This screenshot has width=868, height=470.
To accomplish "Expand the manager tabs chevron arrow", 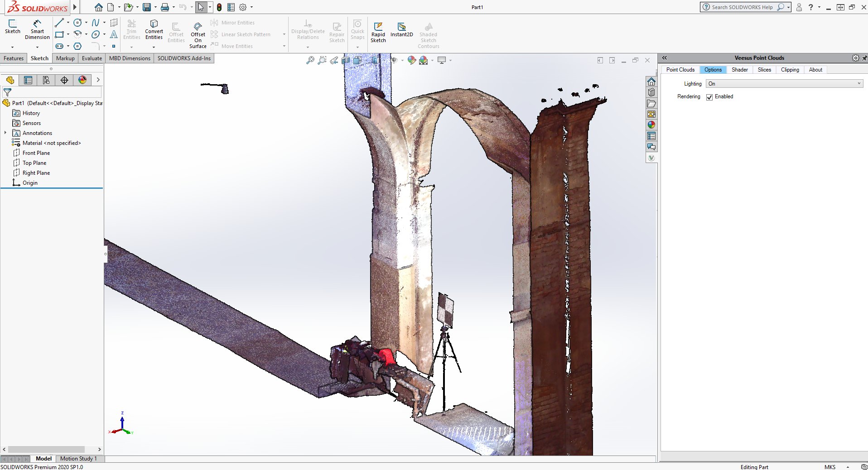I will (98, 80).
